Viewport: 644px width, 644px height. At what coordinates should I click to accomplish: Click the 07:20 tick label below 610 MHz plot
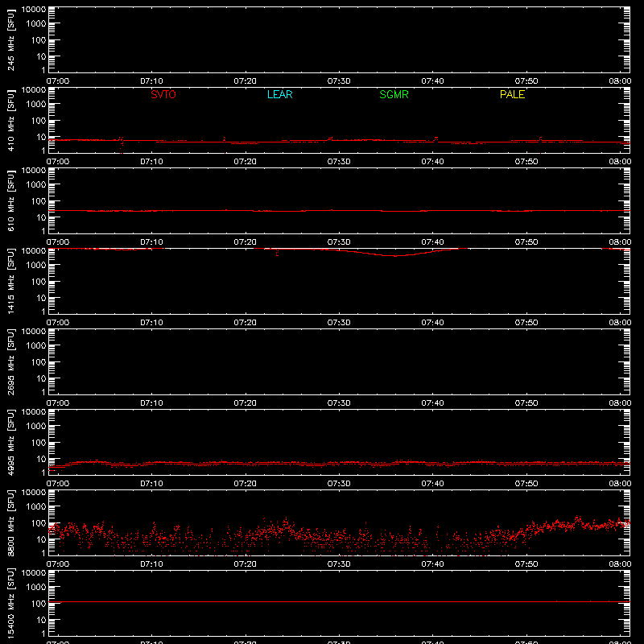246,242
